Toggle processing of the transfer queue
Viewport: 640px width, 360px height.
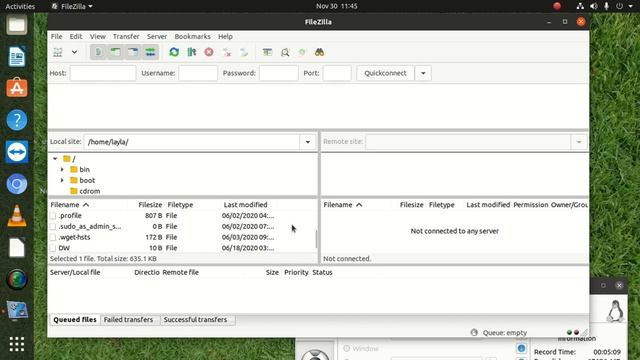click(191, 52)
